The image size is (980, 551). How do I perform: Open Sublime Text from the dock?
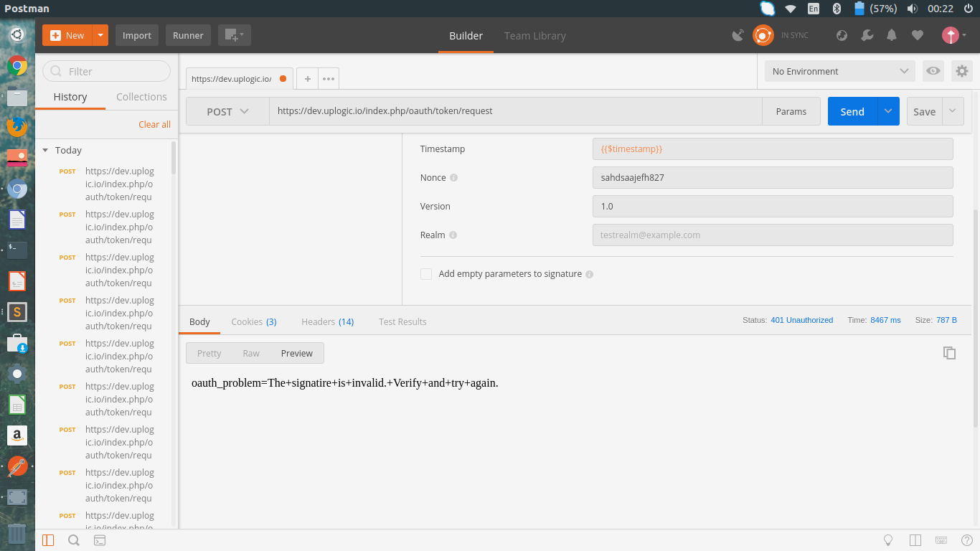[17, 312]
